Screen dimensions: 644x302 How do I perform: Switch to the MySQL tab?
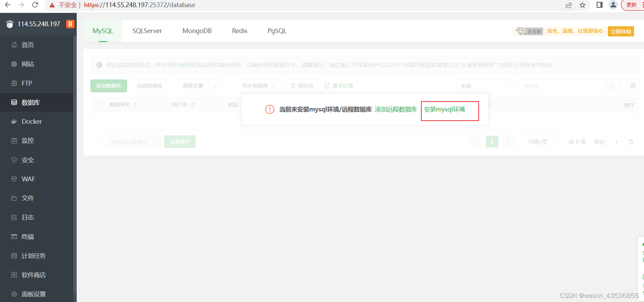click(103, 31)
